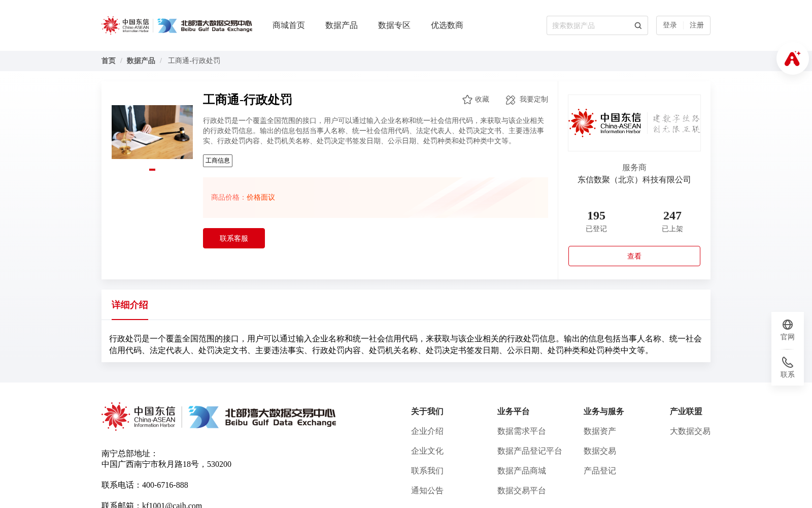Click the 工商通-行政处罚 product title

[x=248, y=100]
